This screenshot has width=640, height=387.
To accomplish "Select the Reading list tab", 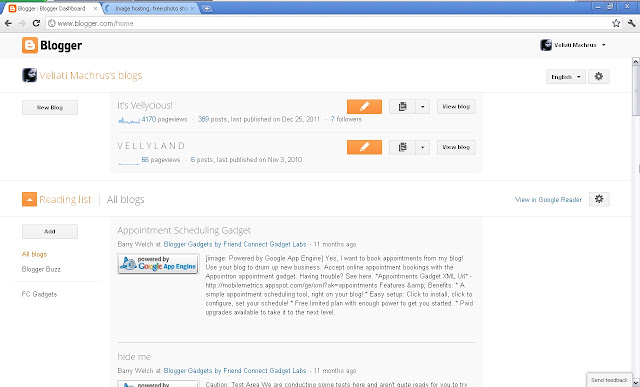I will [65, 200].
